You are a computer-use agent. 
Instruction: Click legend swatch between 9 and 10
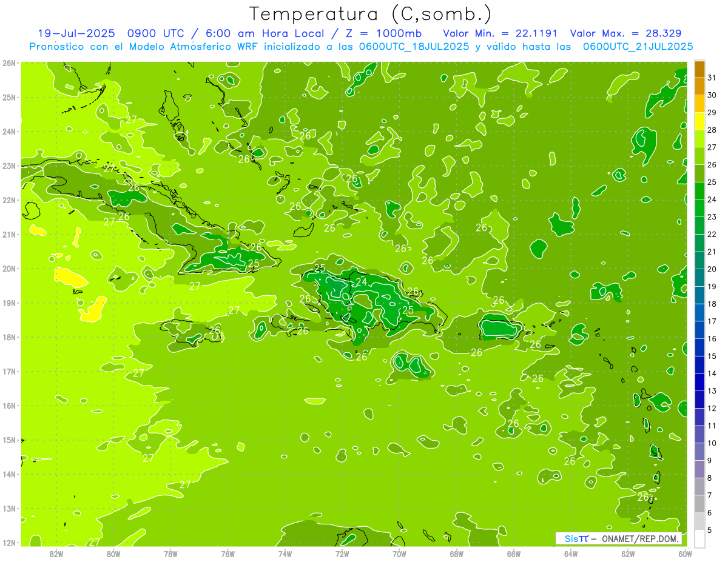[x=699, y=452]
